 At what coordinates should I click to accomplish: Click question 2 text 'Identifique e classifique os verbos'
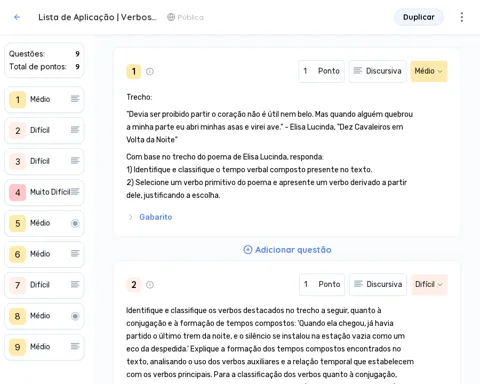click(x=253, y=310)
